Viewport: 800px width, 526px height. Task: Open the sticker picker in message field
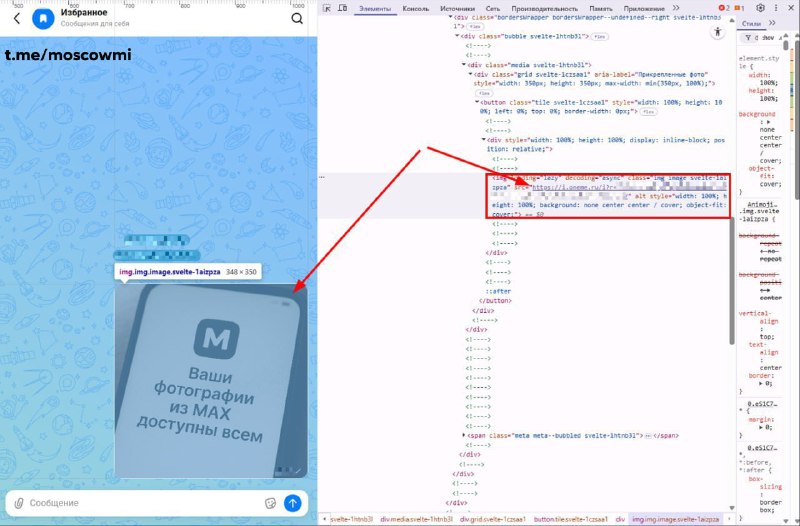[x=270, y=503]
